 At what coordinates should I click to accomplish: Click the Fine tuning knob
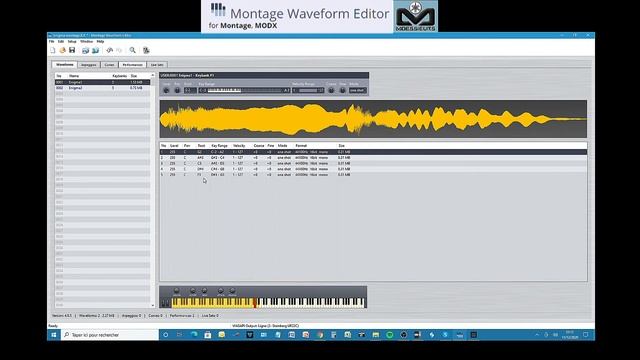click(x=342, y=90)
